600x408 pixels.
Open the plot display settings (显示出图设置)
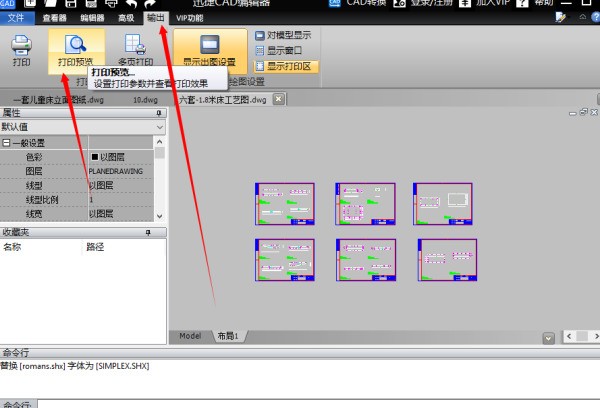[209, 50]
